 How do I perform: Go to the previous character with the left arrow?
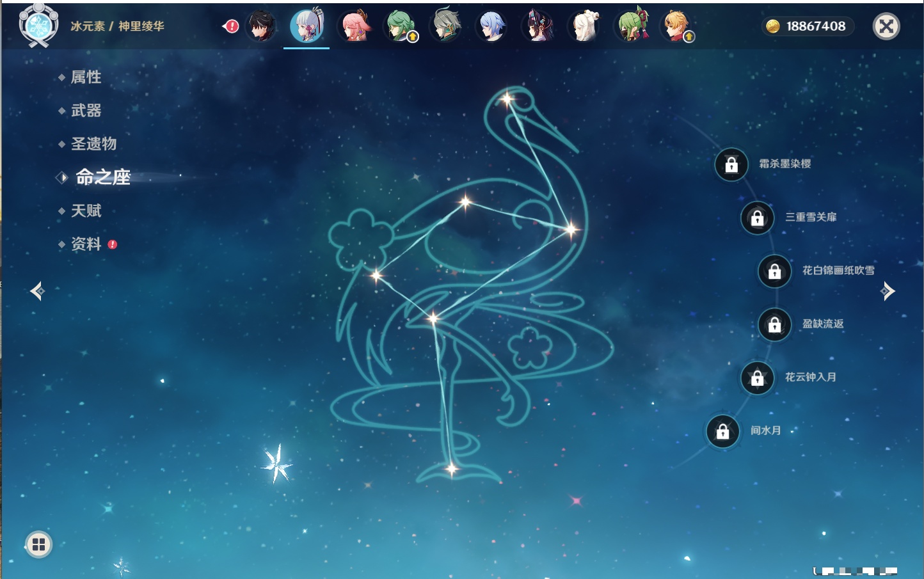(x=37, y=291)
